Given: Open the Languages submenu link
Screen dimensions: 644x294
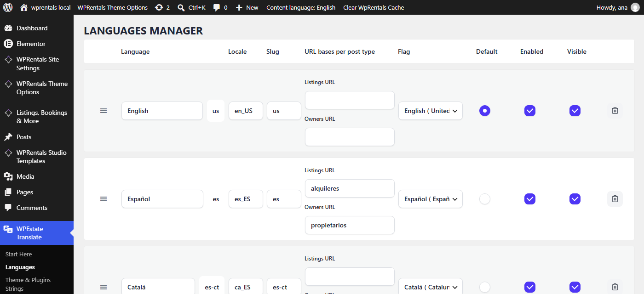Looking at the screenshot, I should coord(20,267).
